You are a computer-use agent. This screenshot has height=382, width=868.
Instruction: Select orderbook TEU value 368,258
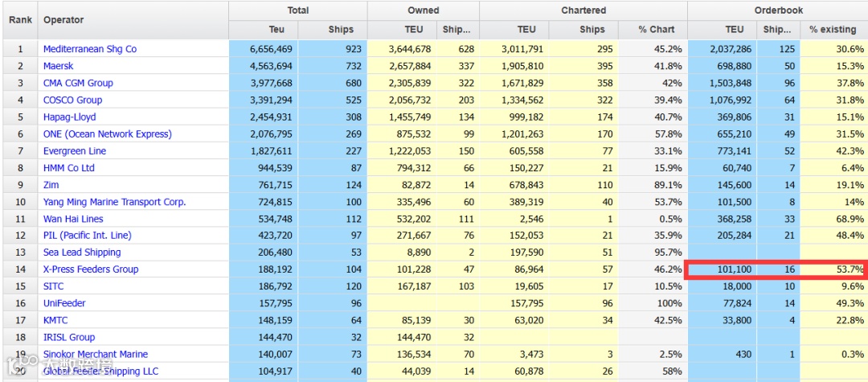pyautogui.click(x=734, y=219)
